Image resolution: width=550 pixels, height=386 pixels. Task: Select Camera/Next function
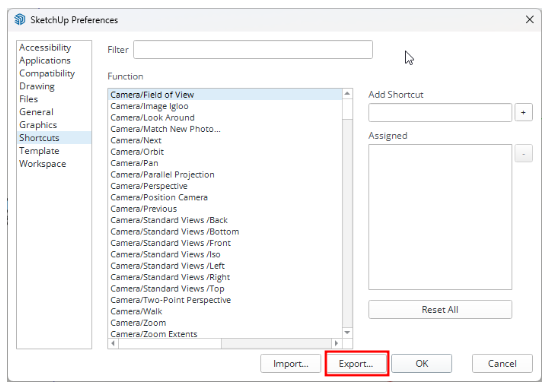[x=225, y=140]
